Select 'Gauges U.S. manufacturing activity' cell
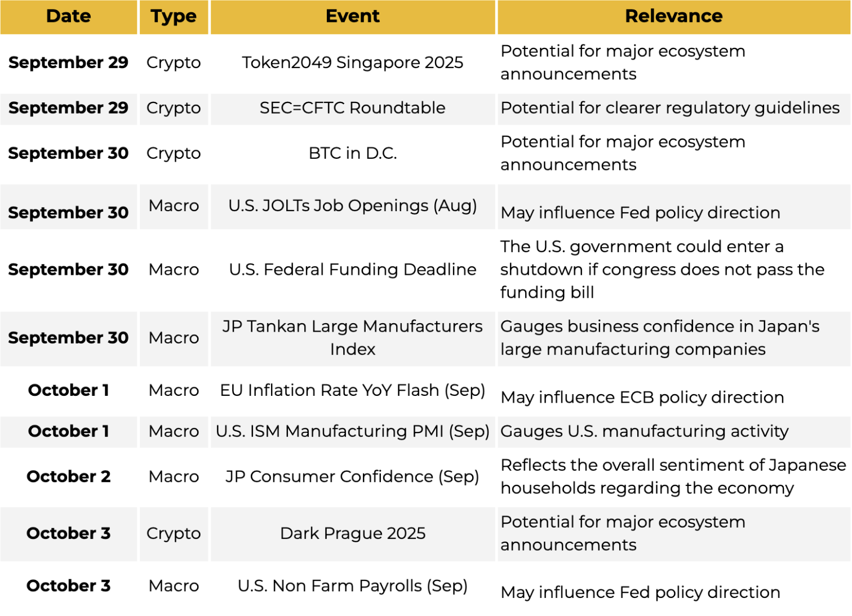Viewport: 852px width, 616px height. pos(645,431)
